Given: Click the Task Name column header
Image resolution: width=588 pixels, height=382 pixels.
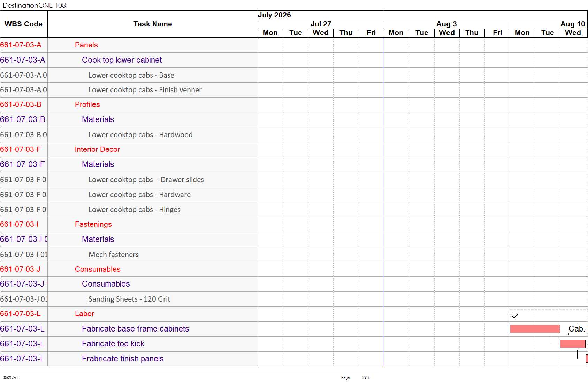Looking at the screenshot, I should 153,24.
